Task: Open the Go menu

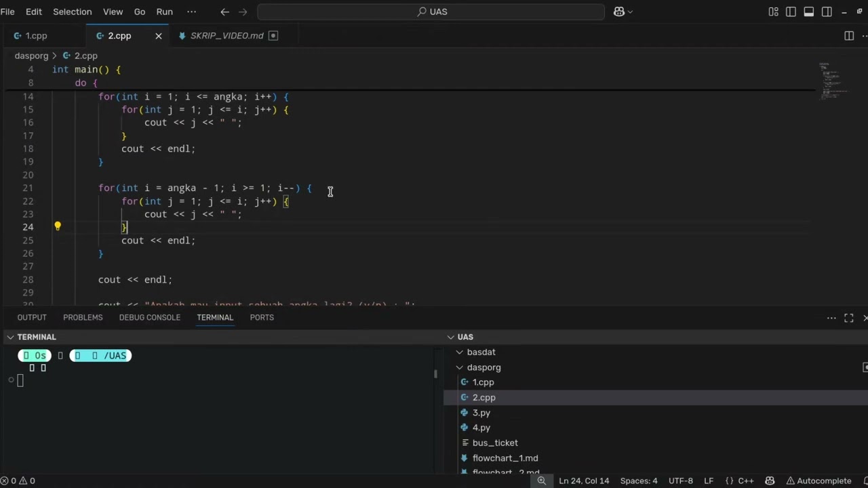Action: (140, 12)
